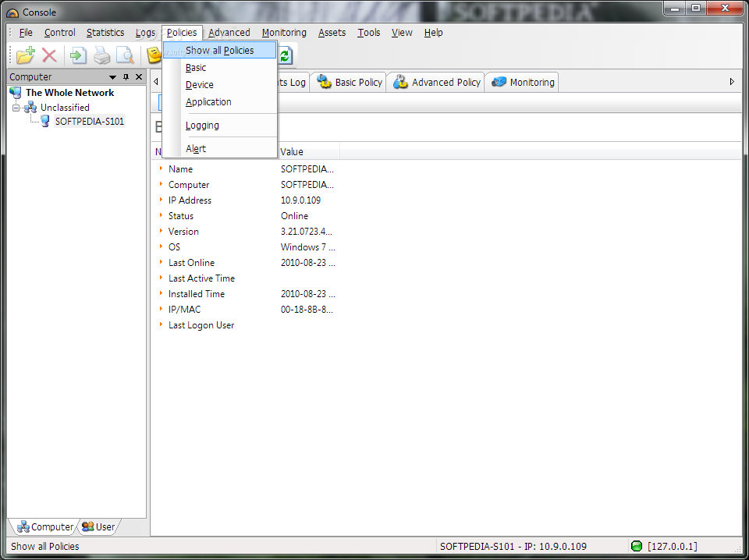Click the Basic Policy tab icon
The height and width of the screenshot is (560, 749).
[x=325, y=82]
